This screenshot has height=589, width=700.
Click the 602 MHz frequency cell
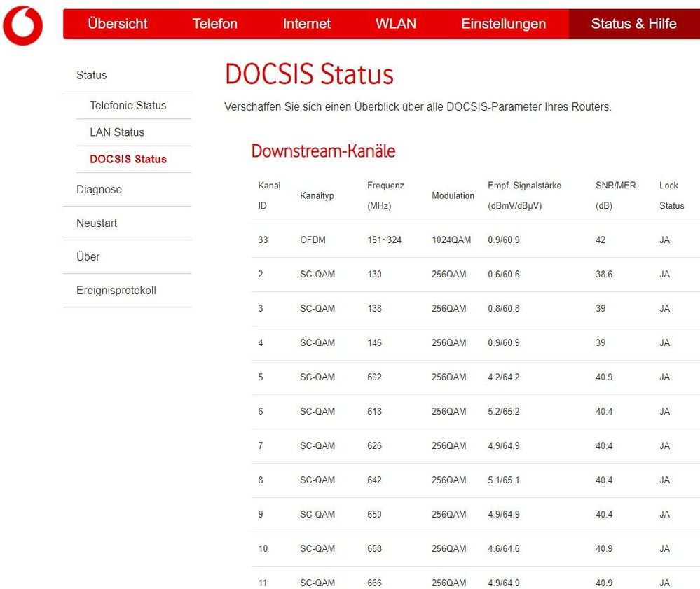point(374,377)
